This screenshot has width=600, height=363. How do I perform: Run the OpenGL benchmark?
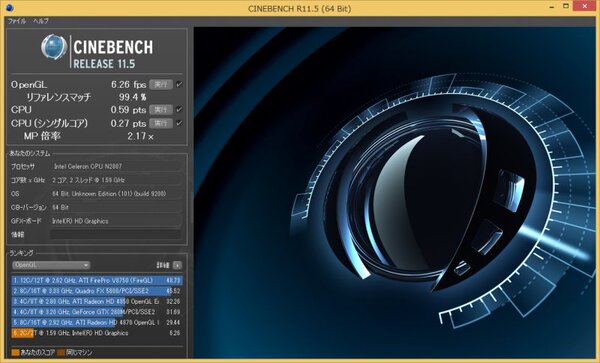(161, 85)
